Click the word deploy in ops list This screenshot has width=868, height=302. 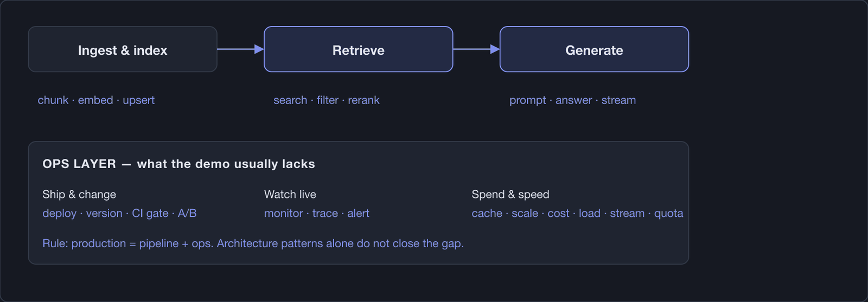coord(59,214)
